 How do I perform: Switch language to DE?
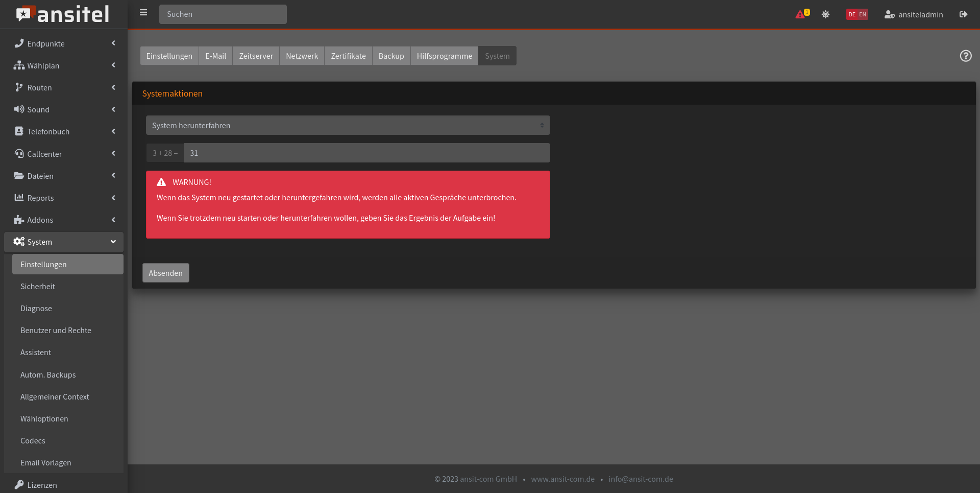(x=851, y=14)
